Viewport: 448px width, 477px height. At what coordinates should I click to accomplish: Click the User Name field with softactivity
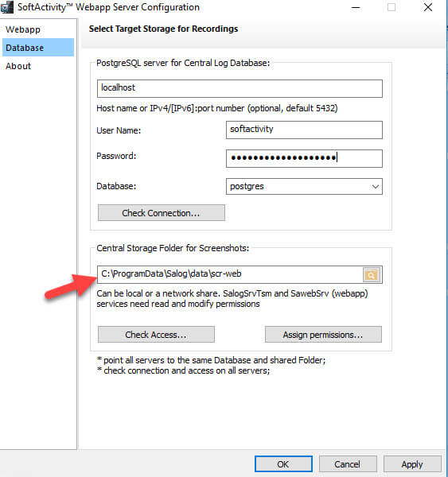tap(304, 130)
